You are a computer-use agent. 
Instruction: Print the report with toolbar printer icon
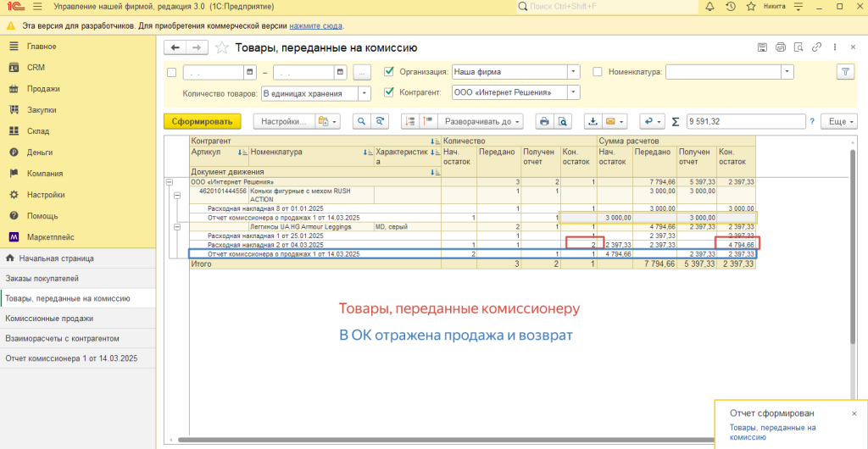point(545,122)
